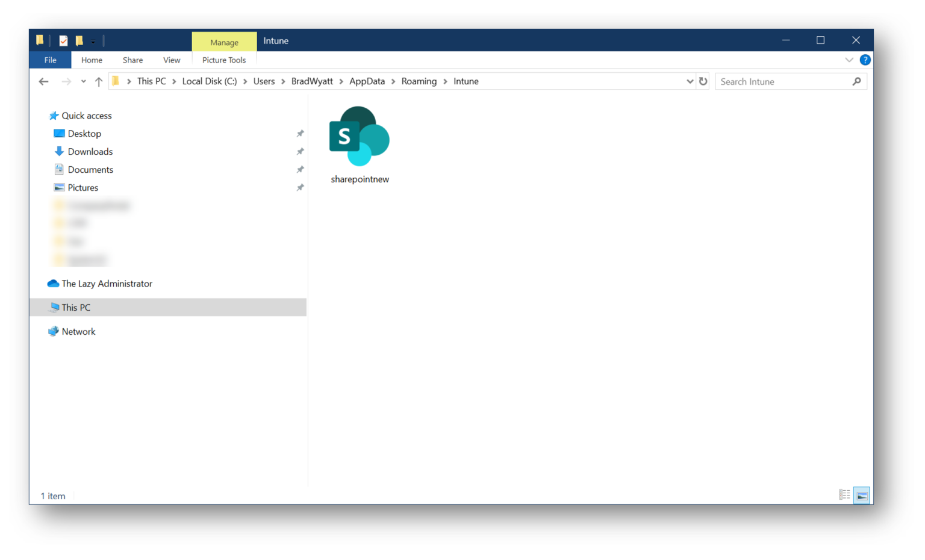Click the Back navigation arrow
This screenshot has height=560, width=925.
click(x=43, y=81)
